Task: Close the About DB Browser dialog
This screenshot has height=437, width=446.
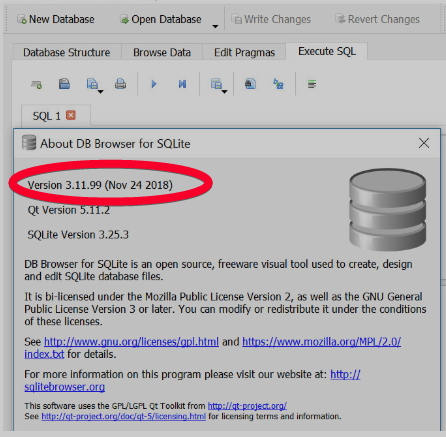Action: (x=424, y=143)
